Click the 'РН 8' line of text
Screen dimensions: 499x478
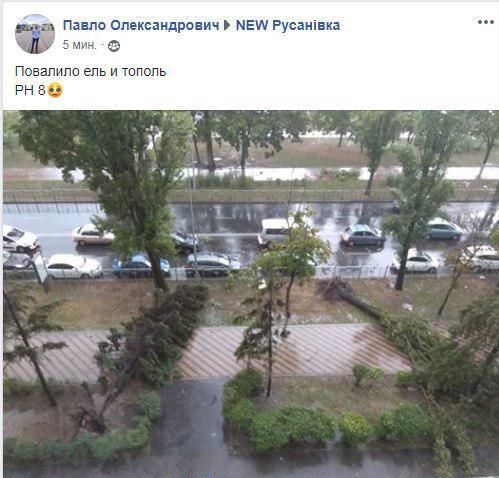coord(30,90)
